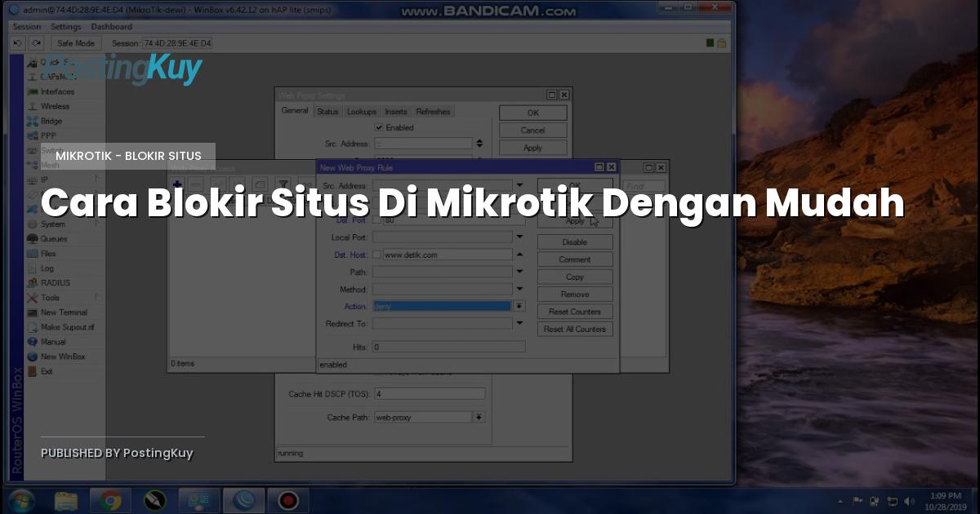
Task: Click the filter funnel icon in Web Proxy Access
Action: pyautogui.click(x=283, y=184)
